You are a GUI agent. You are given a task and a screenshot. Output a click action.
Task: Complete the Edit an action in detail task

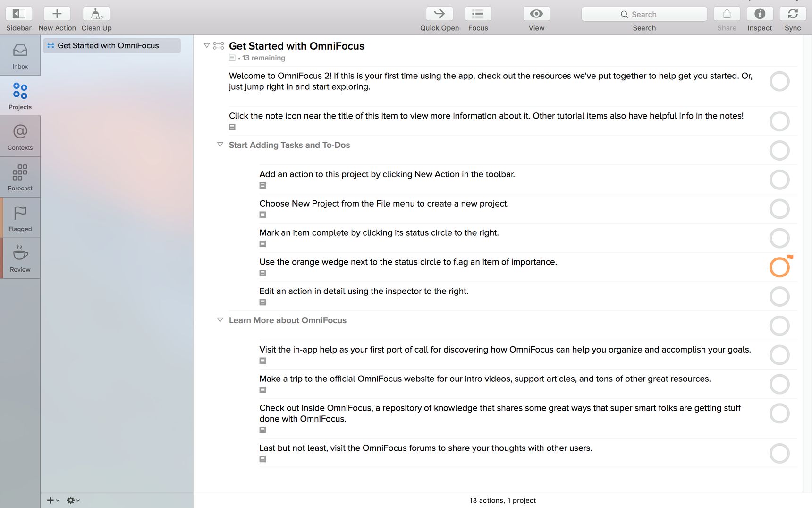(779, 297)
